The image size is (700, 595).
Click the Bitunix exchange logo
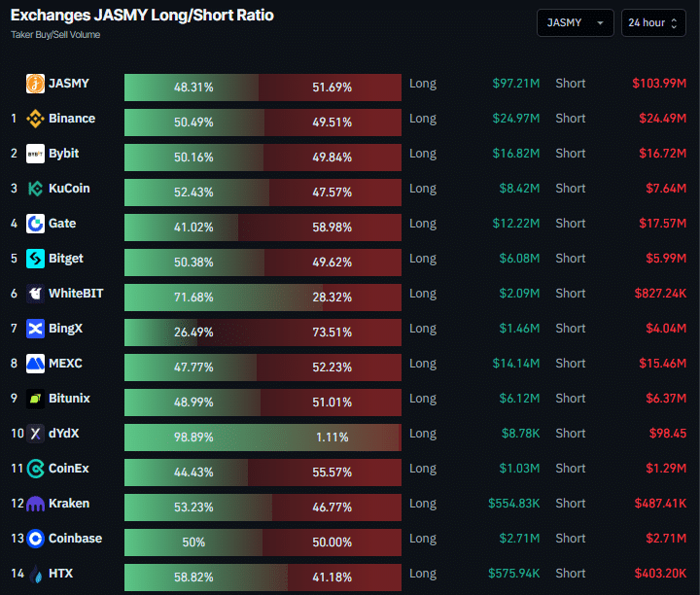pos(35,399)
